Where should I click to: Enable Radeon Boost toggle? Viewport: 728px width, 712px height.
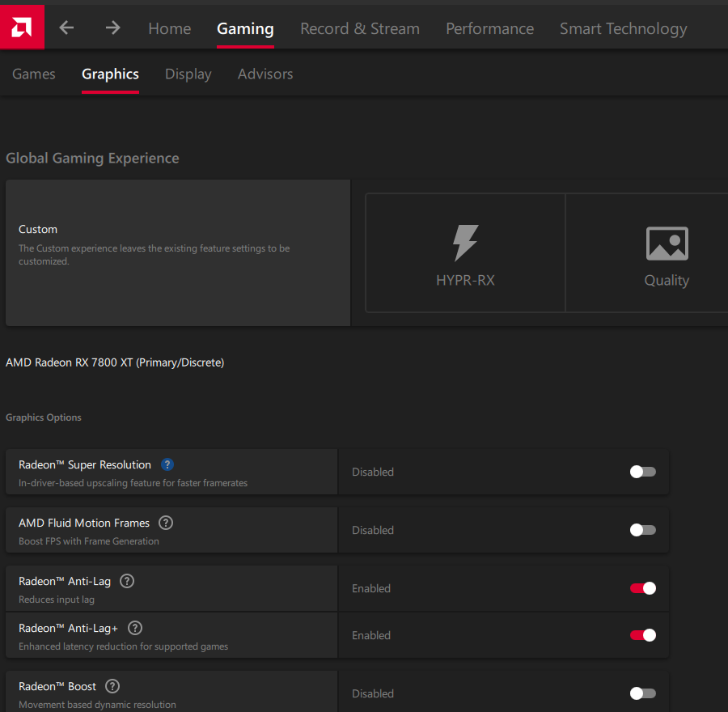[x=642, y=693]
